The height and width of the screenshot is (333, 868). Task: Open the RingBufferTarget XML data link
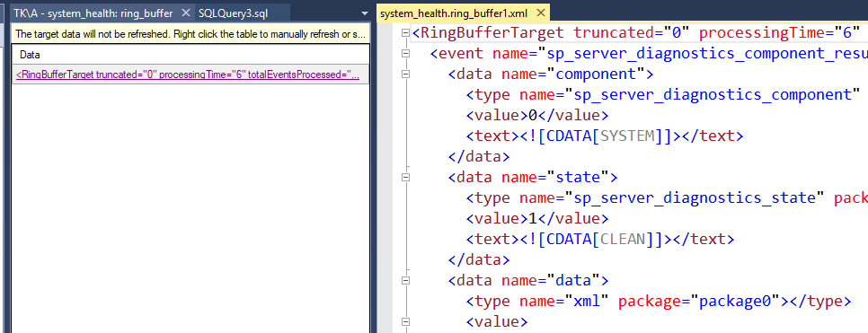[x=188, y=75]
